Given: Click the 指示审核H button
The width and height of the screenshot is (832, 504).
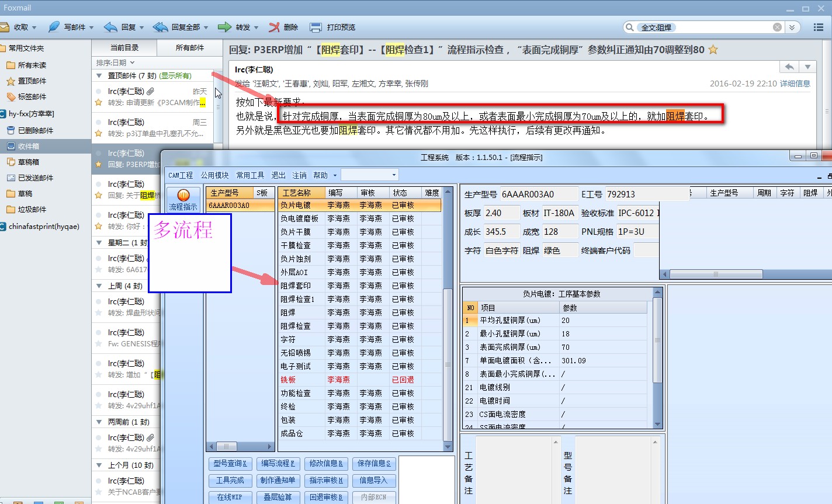Looking at the screenshot, I should 326,481.
